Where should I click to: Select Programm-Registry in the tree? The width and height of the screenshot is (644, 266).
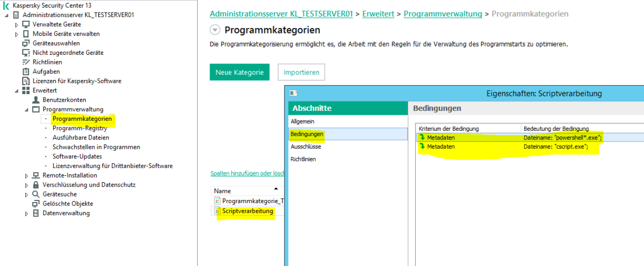click(80, 128)
